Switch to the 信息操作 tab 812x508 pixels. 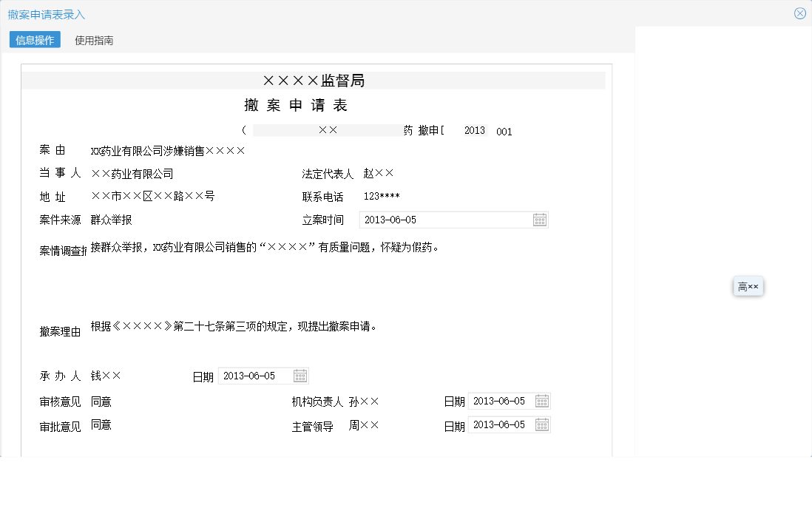tap(33, 40)
